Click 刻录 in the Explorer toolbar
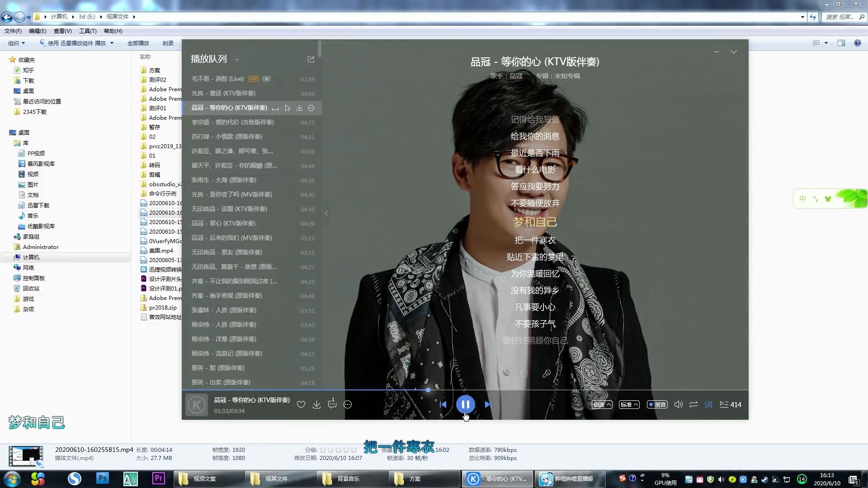The image size is (868, 488). click(x=168, y=43)
